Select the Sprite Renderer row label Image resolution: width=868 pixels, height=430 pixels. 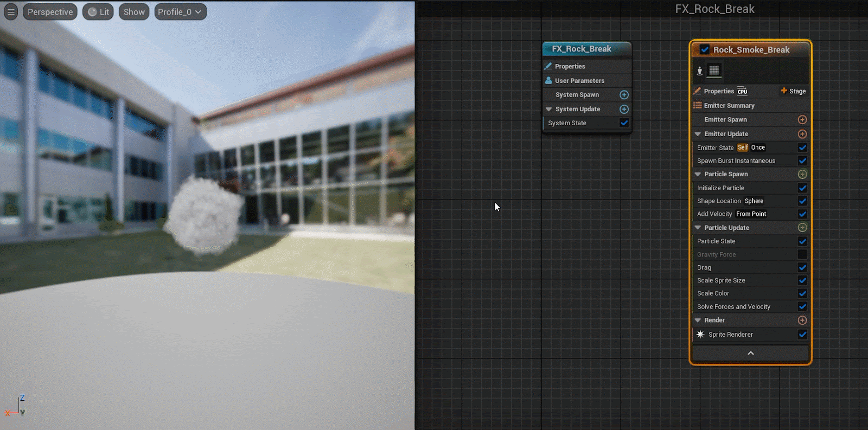[731, 335]
